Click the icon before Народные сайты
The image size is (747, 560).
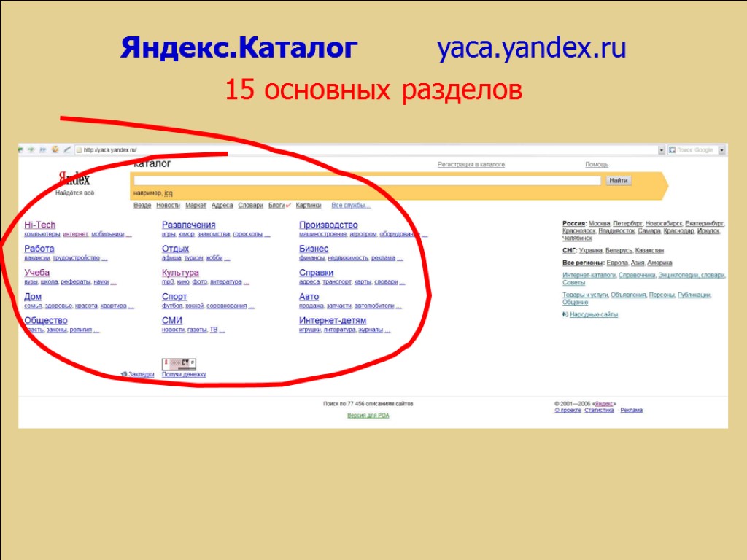[565, 314]
